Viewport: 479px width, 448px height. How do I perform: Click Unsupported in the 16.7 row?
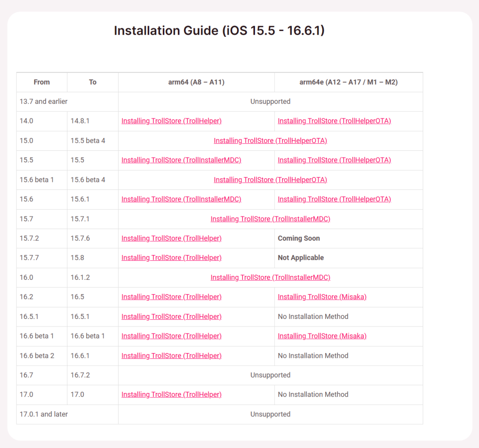pyautogui.click(x=271, y=375)
